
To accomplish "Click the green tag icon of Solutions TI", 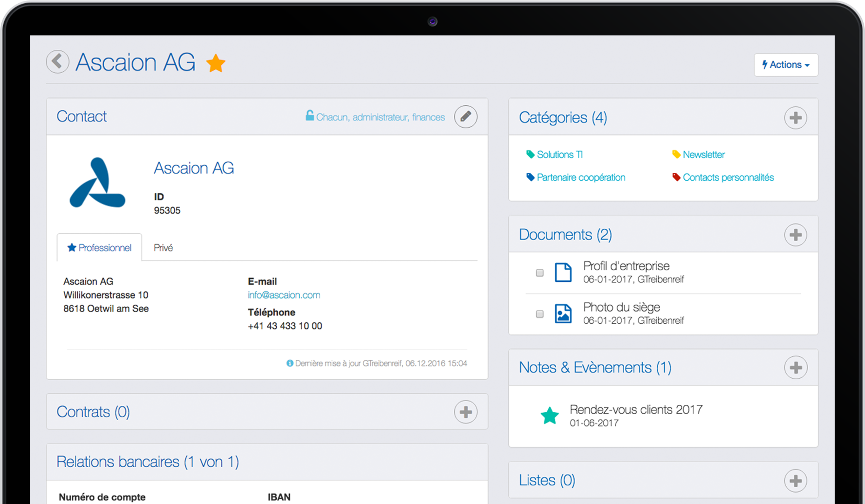I will coord(530,155).
